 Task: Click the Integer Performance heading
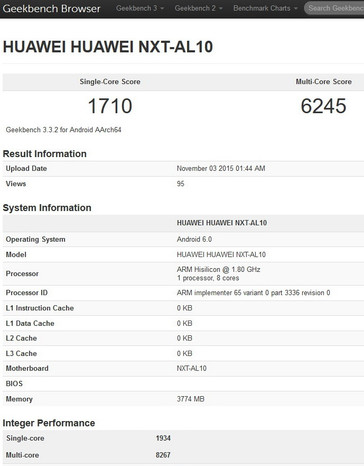pyautogui.click(x=49, y=423)
